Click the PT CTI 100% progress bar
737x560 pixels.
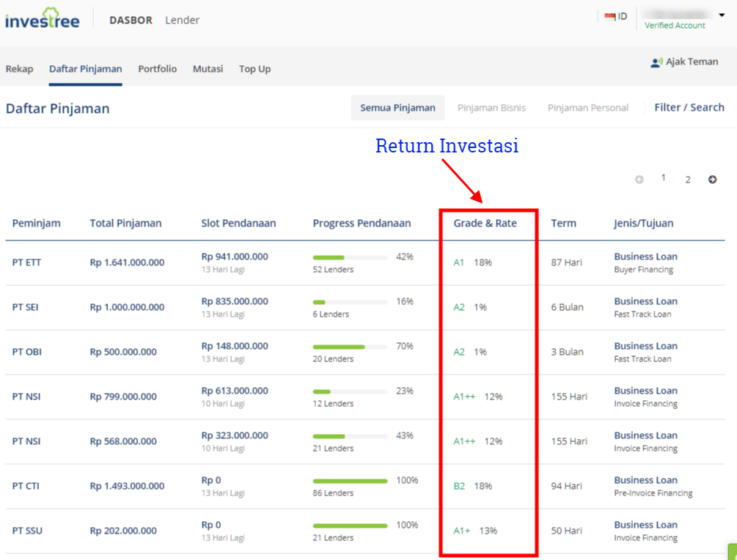click(x=350, y=481)
